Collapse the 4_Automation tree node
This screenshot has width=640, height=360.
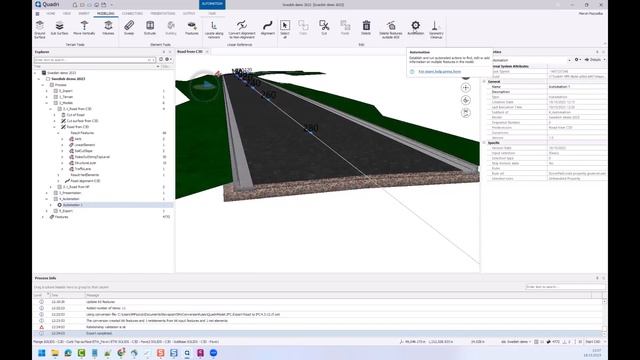tap(47, 199)
